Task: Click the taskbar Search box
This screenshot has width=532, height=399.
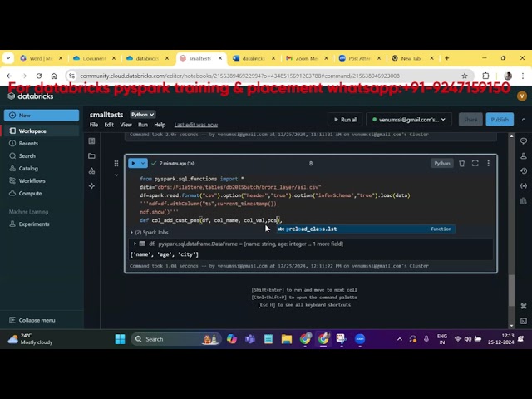Action: point(175,339)
